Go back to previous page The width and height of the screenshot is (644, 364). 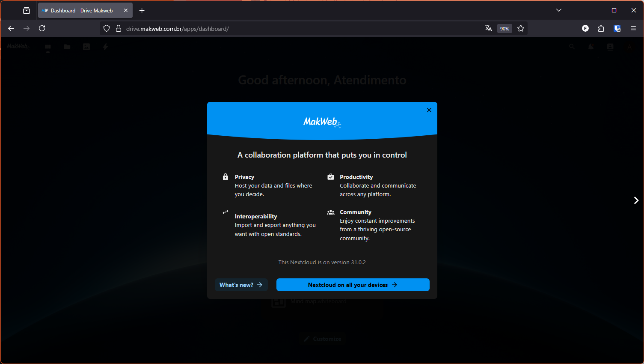[11, 28]
